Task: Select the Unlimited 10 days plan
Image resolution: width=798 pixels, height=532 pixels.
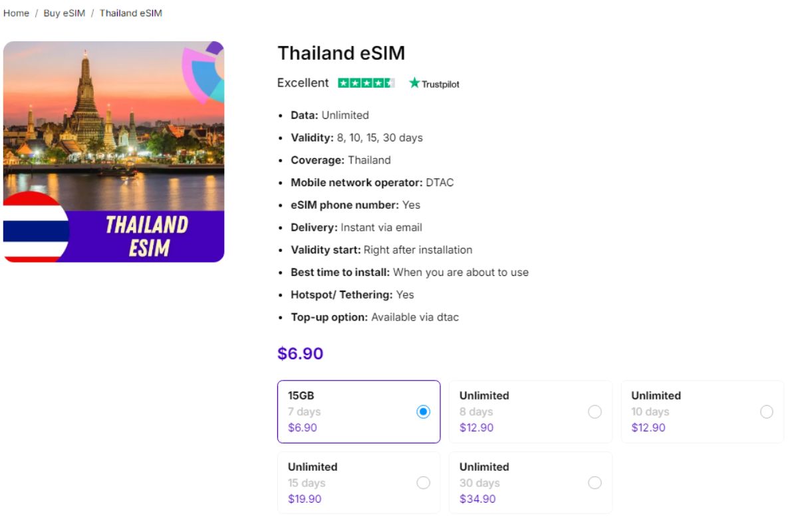Action: tap(766, 412)
